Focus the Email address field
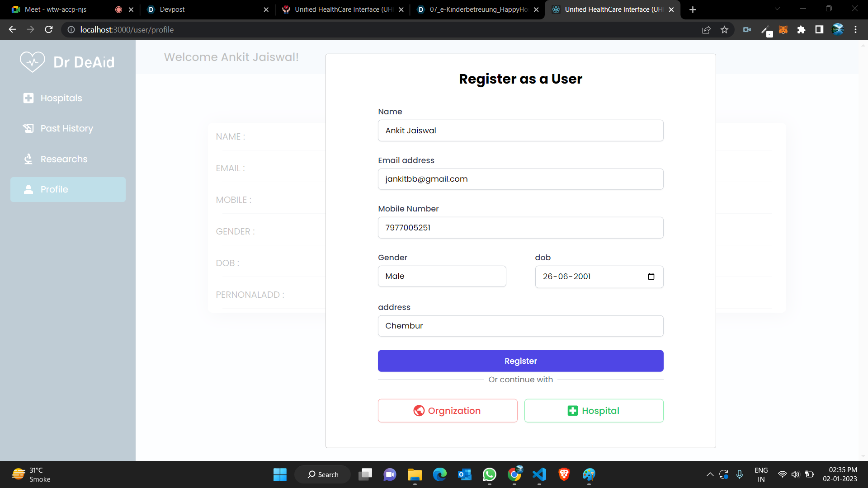 tap(520, 179)
